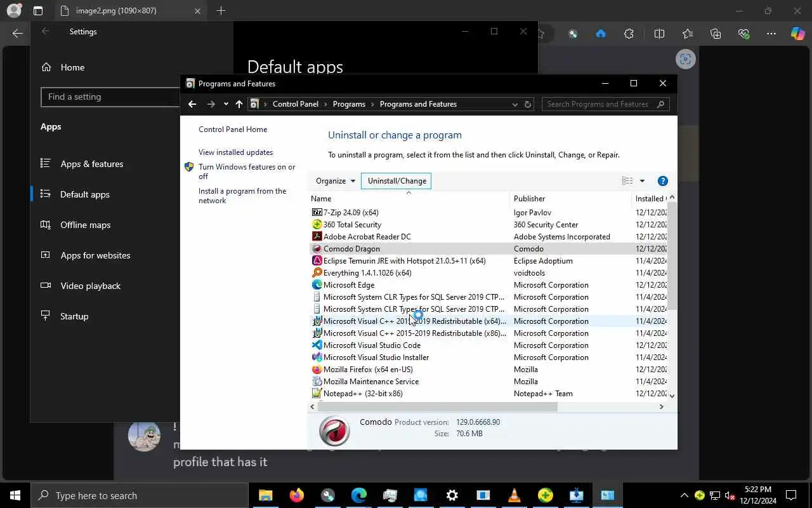Open a new Edge tab
The width and height of the screenshot is (812, 508).
pyautogui.click(x=221, y=11)
